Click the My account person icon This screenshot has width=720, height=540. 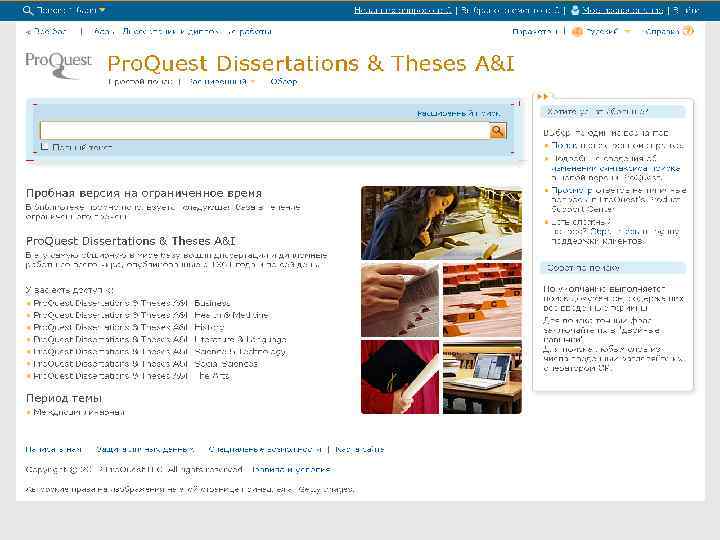click(574, 10)
